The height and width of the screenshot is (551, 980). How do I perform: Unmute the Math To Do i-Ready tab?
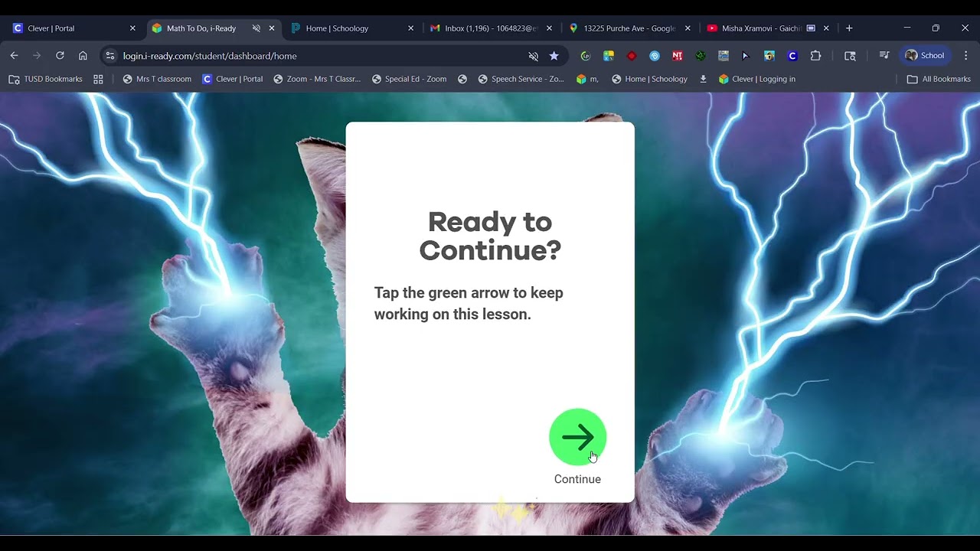(256, 28)
